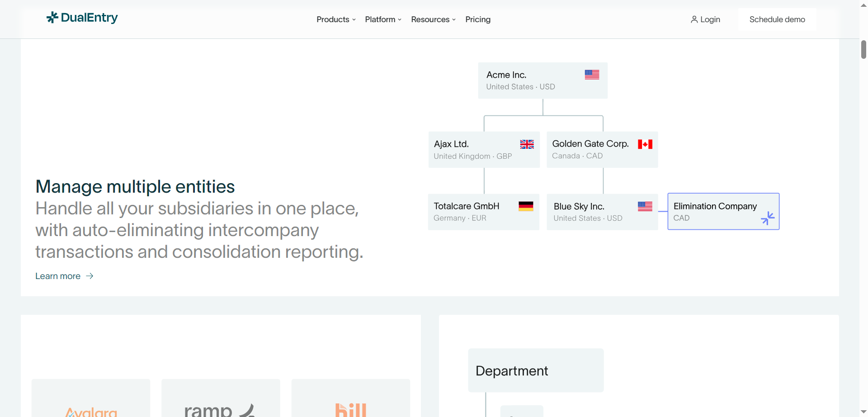Click the person icon next to Login
The height and width of the screenshot is (417, 868).
pos(694,19)
